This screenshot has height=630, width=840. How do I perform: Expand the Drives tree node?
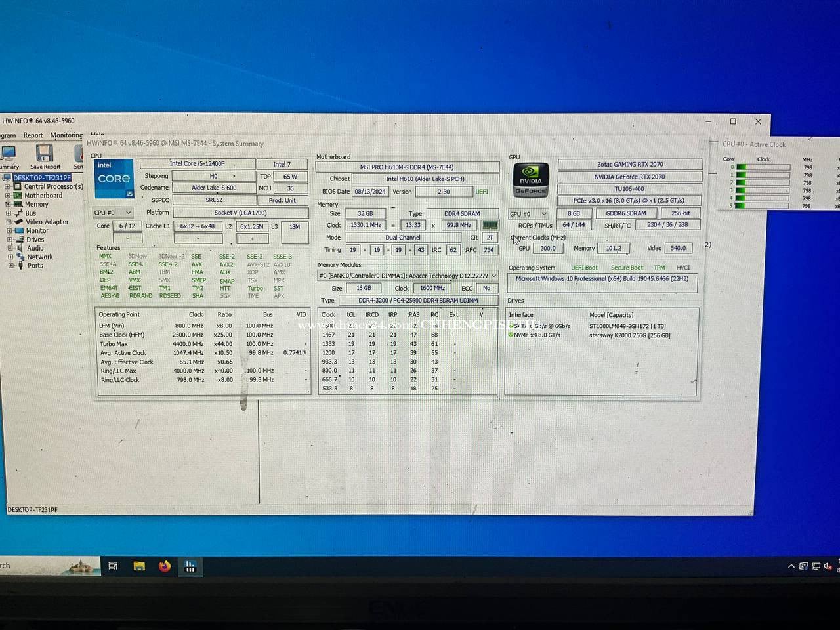tap(10, 240)
